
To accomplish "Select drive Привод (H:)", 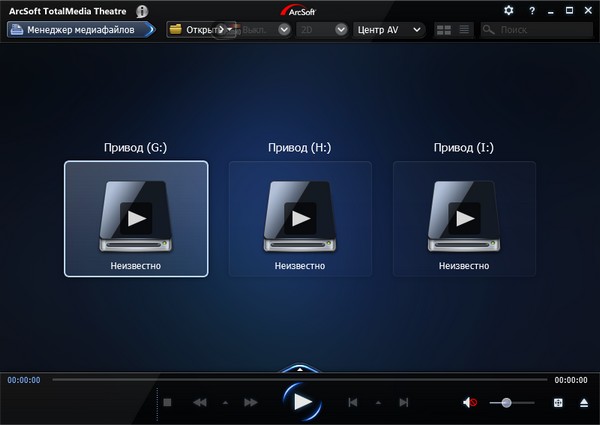I will [x=300, y=218].
